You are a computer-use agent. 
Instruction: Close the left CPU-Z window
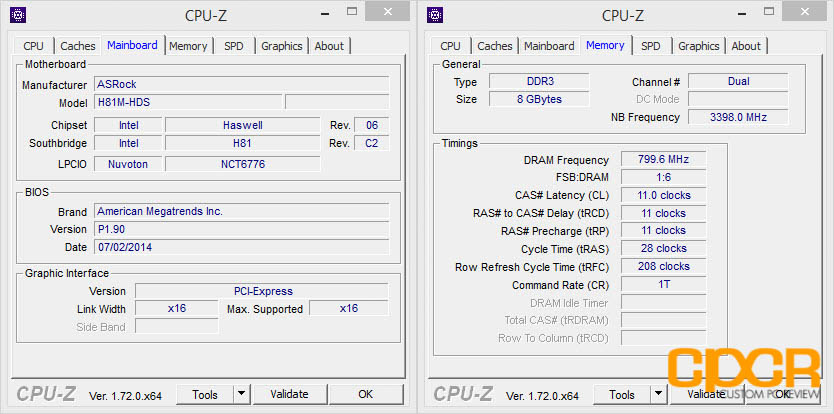387,11
